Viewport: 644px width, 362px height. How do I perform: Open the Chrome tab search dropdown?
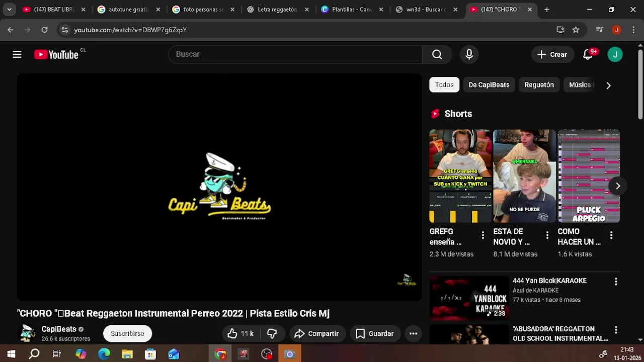pyautogui.click(x=9, y=9)
